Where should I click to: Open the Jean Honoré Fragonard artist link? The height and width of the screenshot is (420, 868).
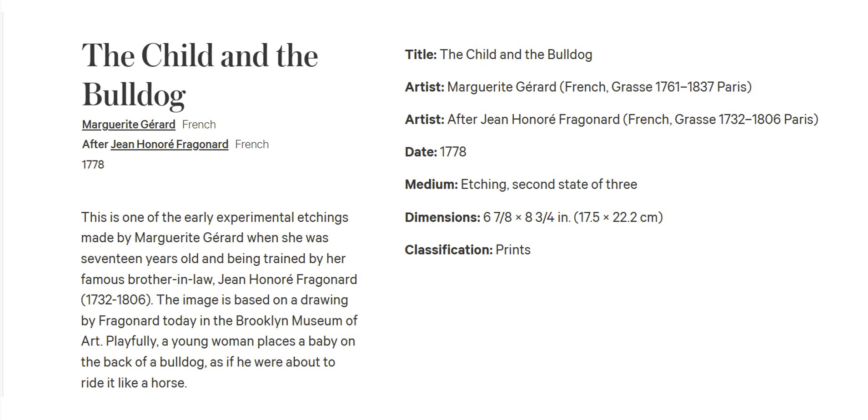coord(169,145)
